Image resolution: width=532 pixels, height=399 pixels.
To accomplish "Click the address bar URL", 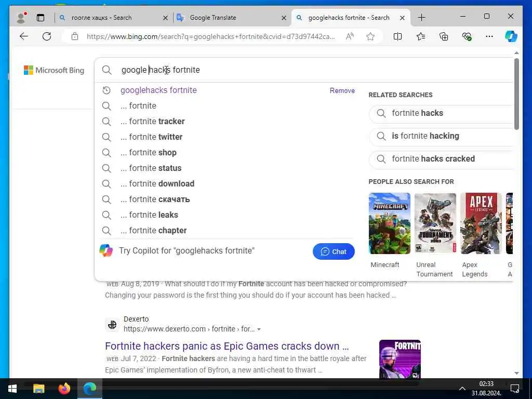I will 211,36.
